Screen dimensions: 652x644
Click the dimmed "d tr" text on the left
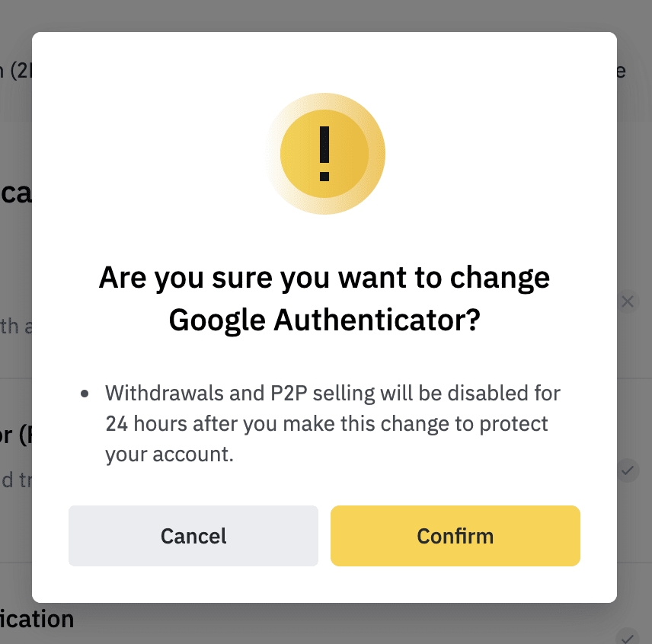click(15, 481)
